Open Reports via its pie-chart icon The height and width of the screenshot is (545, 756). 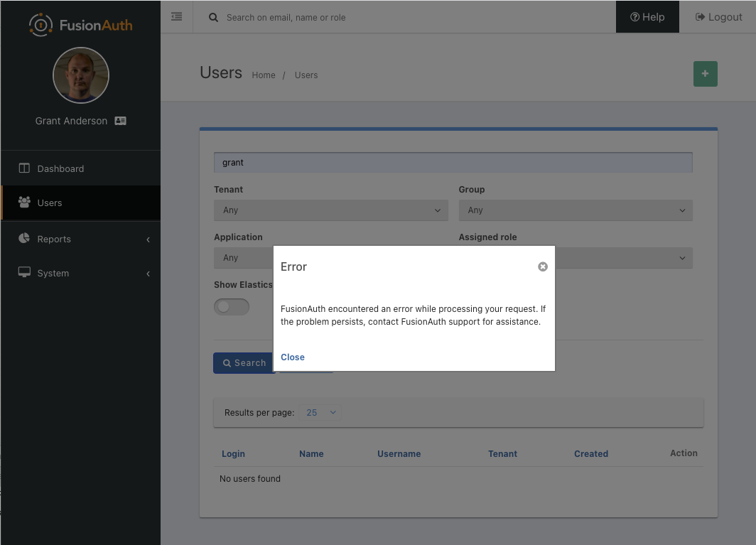pyautogui.click(x=23, y=239)
